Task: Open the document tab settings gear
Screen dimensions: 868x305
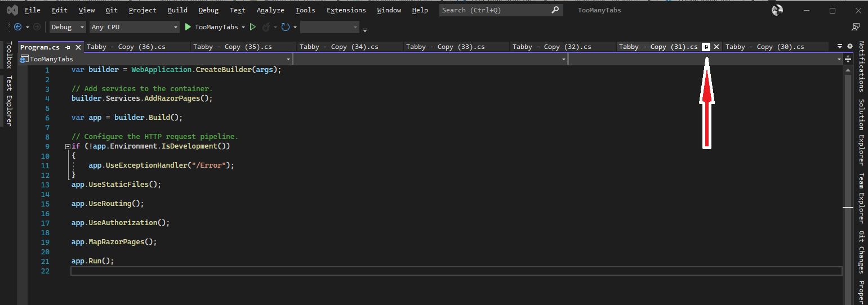Action: [x=850, y=47]
